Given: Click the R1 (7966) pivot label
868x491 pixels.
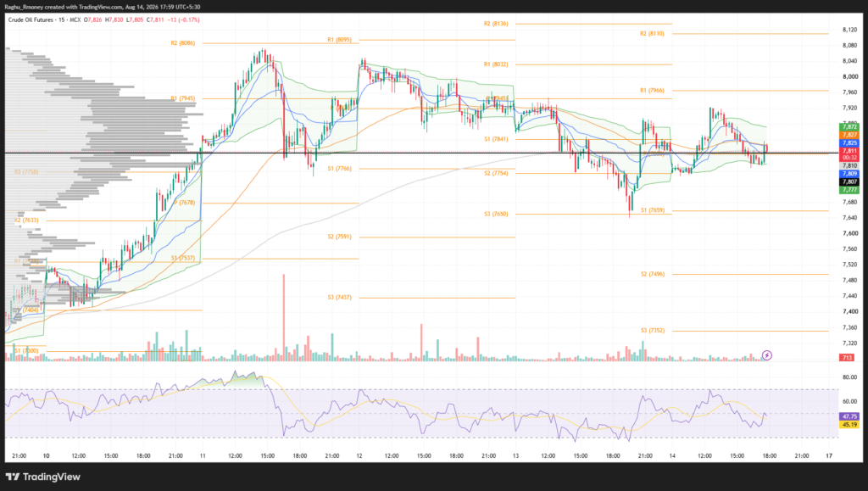Looking at the screenshot, I should [x=652, y=90].
